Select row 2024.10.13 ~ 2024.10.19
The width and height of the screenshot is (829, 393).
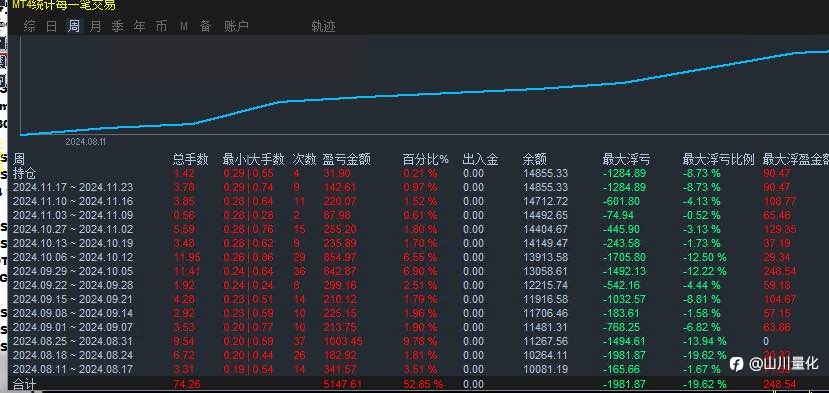coord(73,243)
